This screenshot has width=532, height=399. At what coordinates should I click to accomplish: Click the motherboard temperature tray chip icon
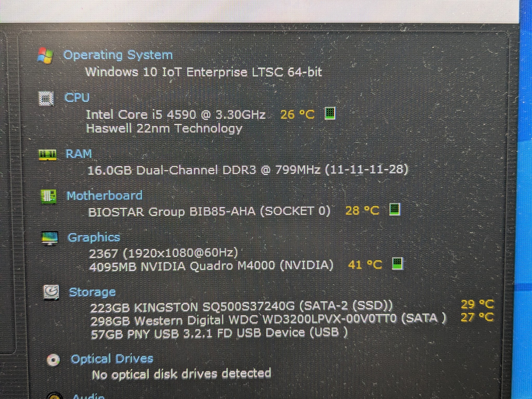coord(395,209)
